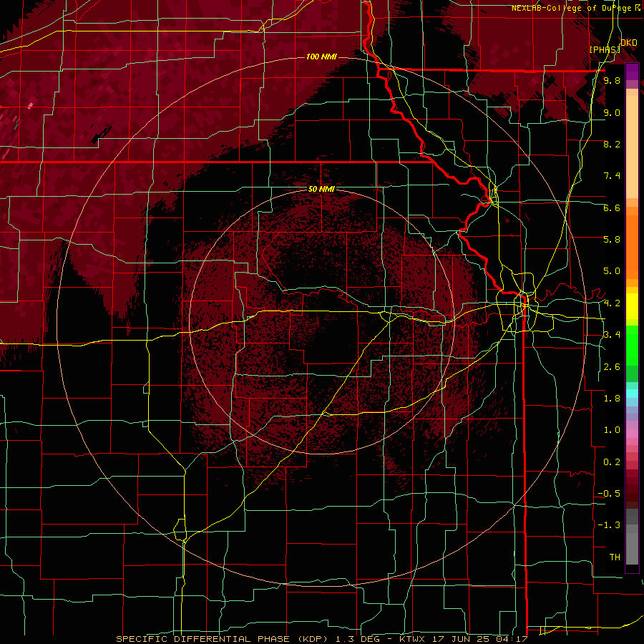
Task: Pick the orange segment of the color bar
Action: (x=632, y=246)
